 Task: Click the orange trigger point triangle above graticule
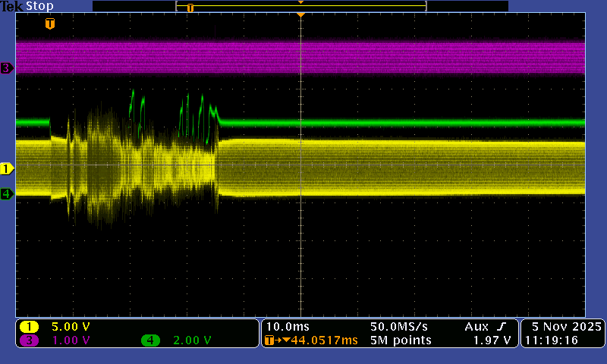(x=301, y=15)
